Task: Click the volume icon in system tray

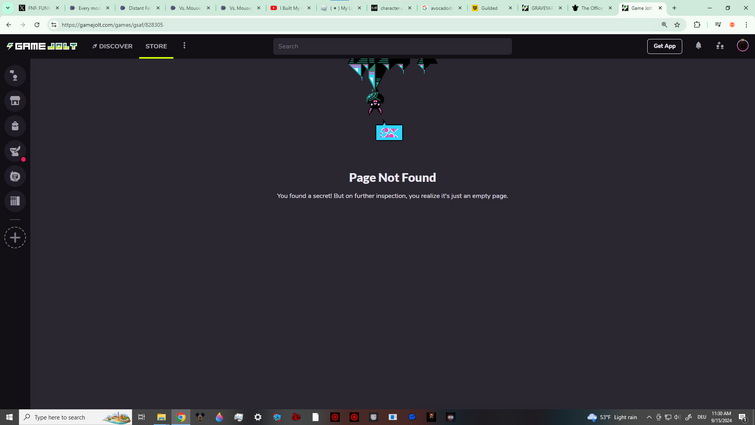Action: 677,417
